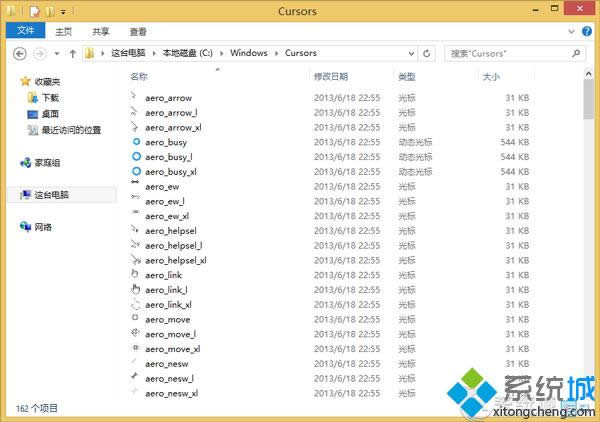Go forward with the forward arrow
600x422 pixels.
pos(39,54)
